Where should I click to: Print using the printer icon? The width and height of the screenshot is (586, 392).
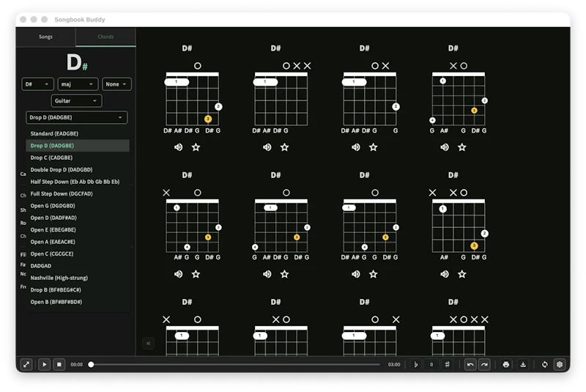click(506, 364)
